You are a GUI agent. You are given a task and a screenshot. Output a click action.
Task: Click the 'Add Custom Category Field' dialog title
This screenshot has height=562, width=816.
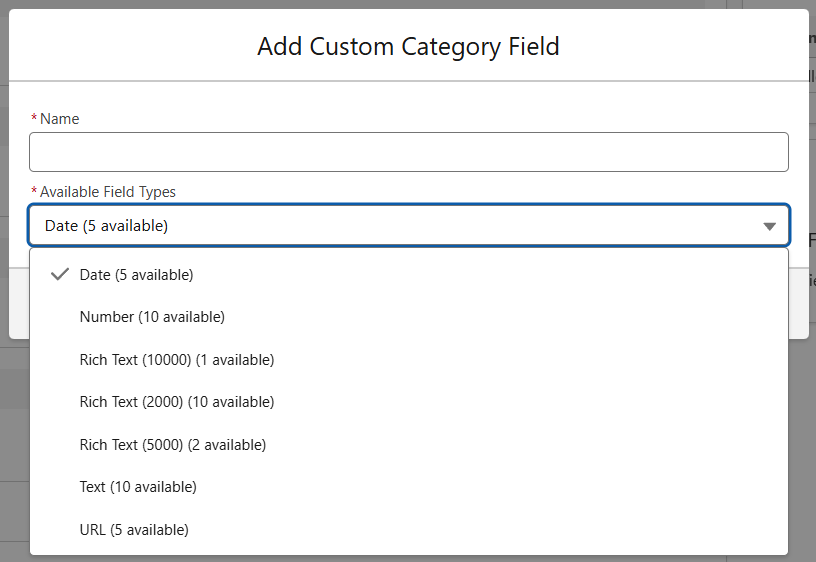pyautogui.click(x=408, y=46)
